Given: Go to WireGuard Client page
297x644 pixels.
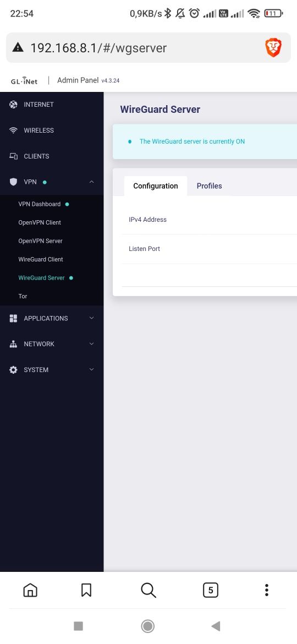Looking at the screenshot, I should 41,260.
